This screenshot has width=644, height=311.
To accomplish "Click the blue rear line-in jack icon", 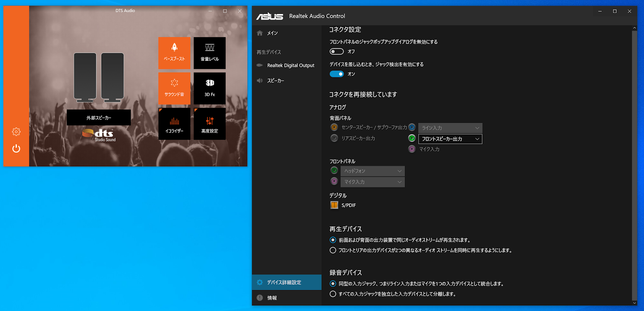I will pyautogui.click(x=412, y=127).
